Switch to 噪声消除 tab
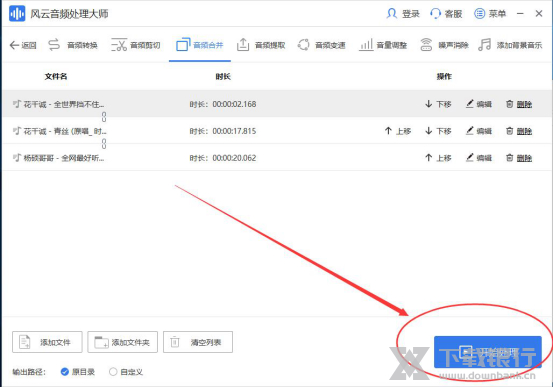 coord(444,45)
